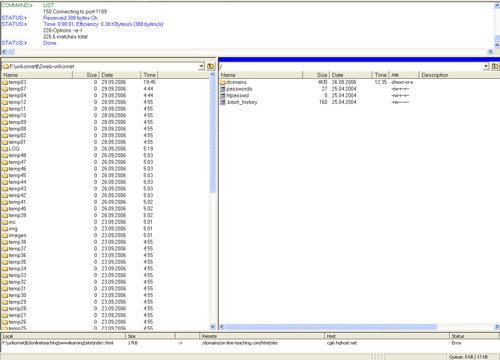
Task: Select the bash_history file icon
Action: [223, 102]
